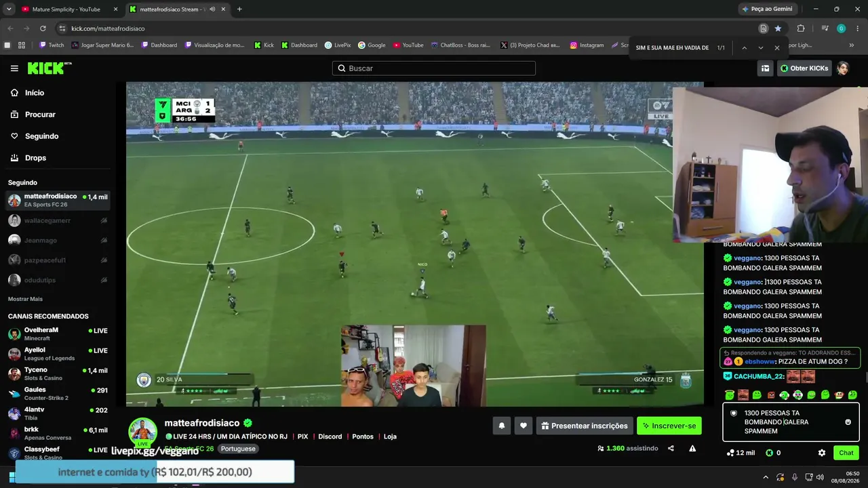The width and height of the screenshot is (868, 488).
Task: Click the streamer avatar with LIVE badge
Action: 143,432
